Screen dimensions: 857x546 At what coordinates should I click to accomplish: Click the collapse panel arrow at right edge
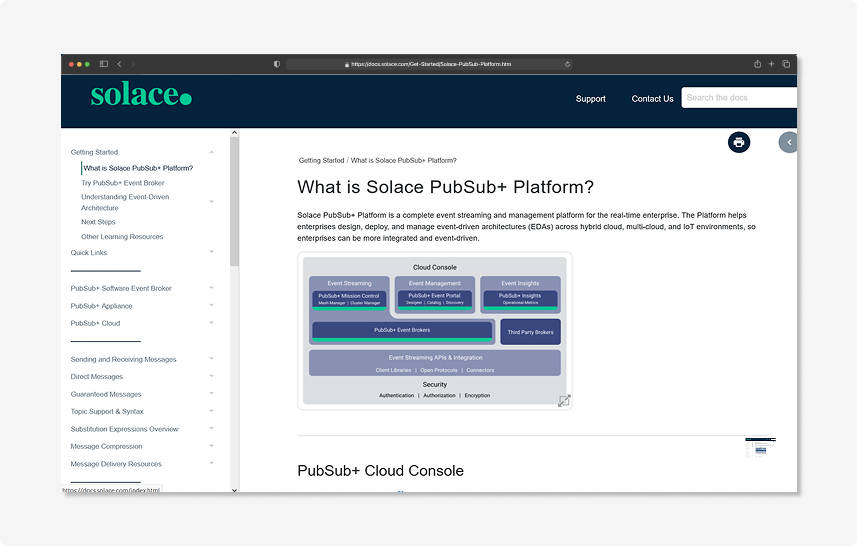[x=788, y=142]
